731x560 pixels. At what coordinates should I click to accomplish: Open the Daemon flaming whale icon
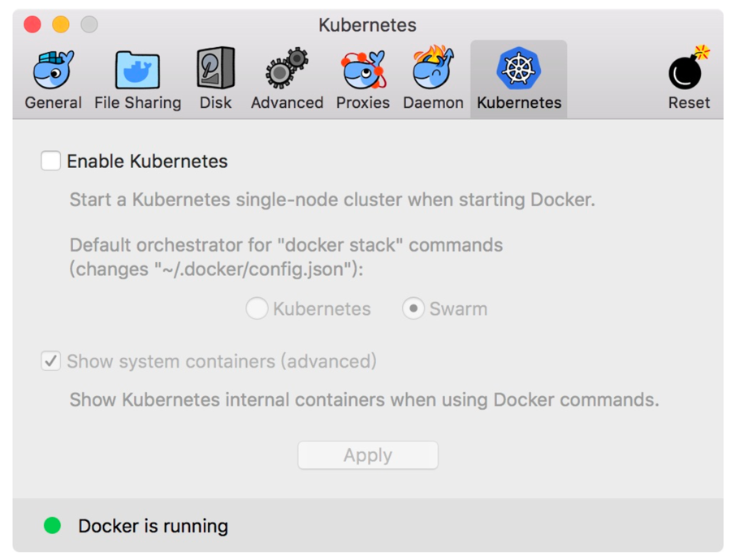433,68
